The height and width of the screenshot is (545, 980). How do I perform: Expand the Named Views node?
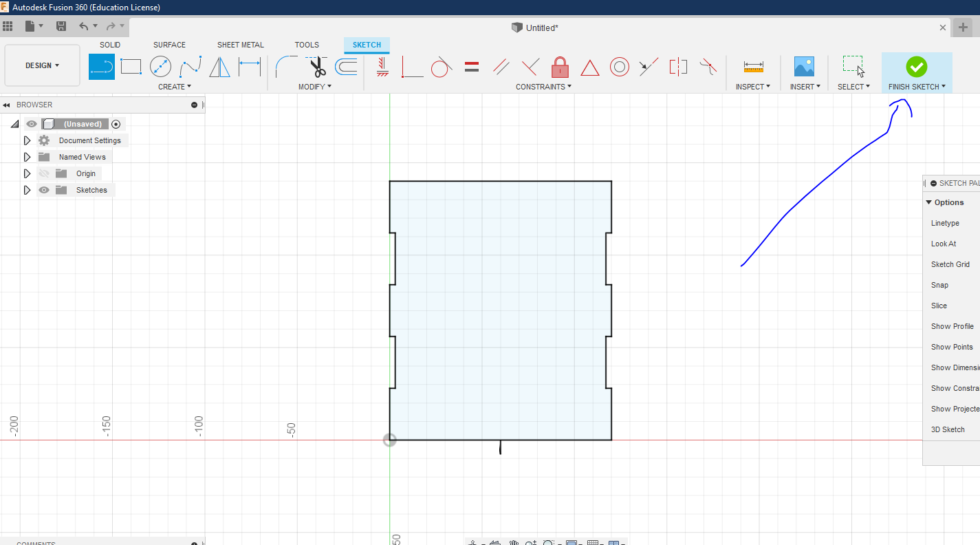28,157
